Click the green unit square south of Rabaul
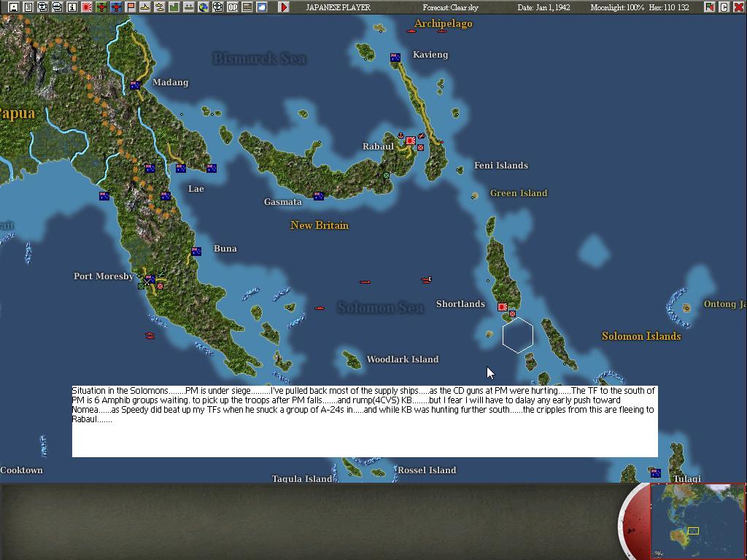The height and width of the screenshot is (560, 747). 387,175
